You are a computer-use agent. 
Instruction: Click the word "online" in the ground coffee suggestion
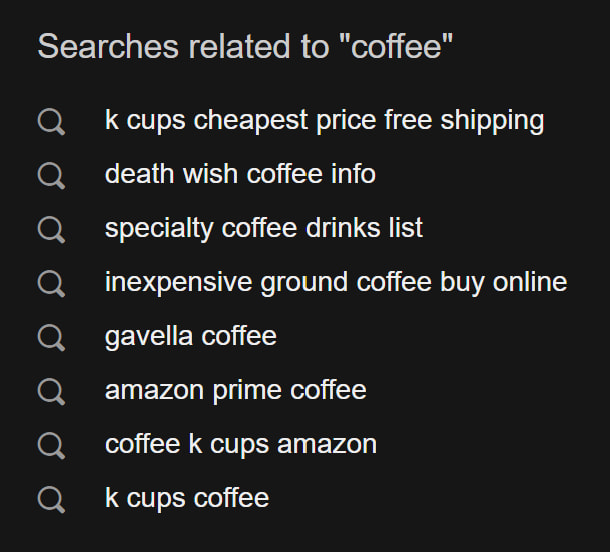coord(529,282)
